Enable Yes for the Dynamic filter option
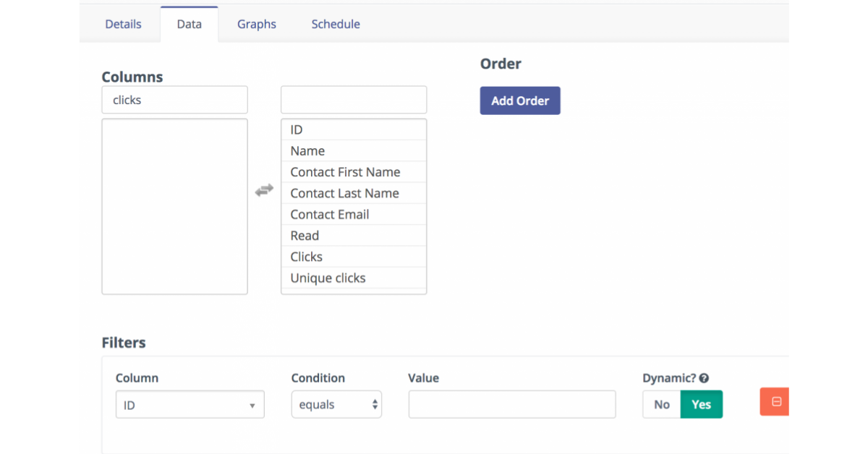This screenshot has height=454, width=868. click(x=701, y=404)
